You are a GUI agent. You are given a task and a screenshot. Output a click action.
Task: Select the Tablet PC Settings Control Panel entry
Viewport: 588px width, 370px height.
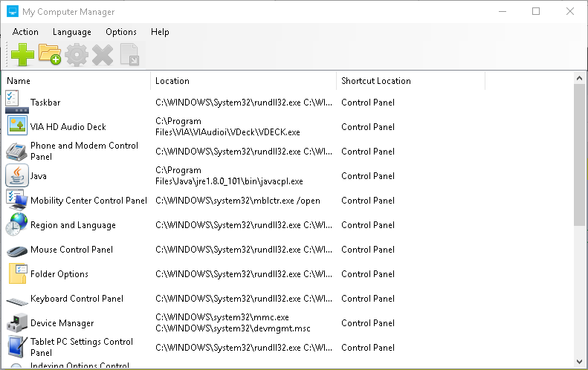click(x=82, y=347)
